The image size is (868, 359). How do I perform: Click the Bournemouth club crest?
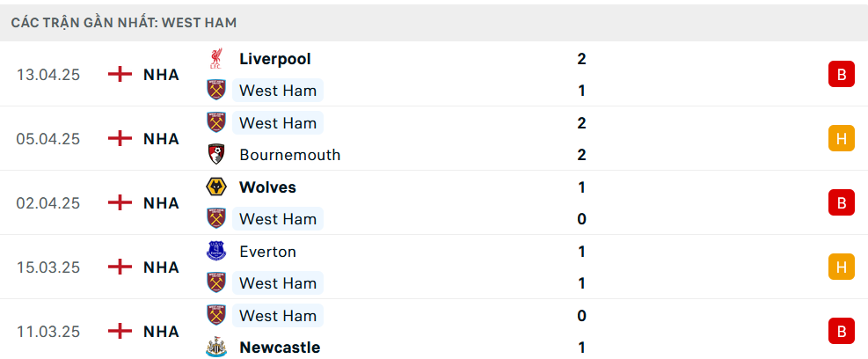215,155
